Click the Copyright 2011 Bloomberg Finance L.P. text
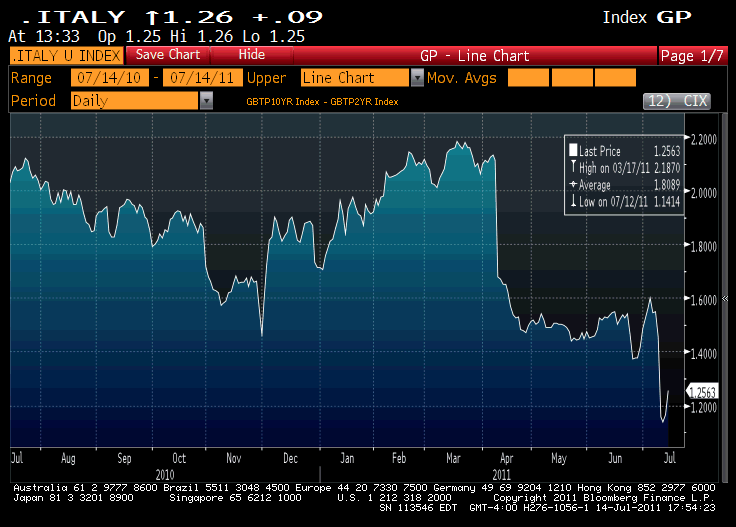Screen dimensions: 736x527 coord(604,497)
